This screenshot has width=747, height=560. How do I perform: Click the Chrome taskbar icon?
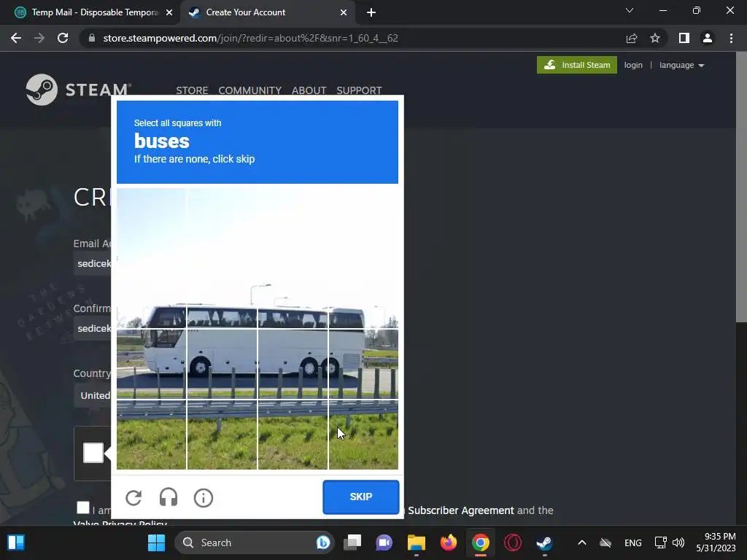[x=480, y=542]
